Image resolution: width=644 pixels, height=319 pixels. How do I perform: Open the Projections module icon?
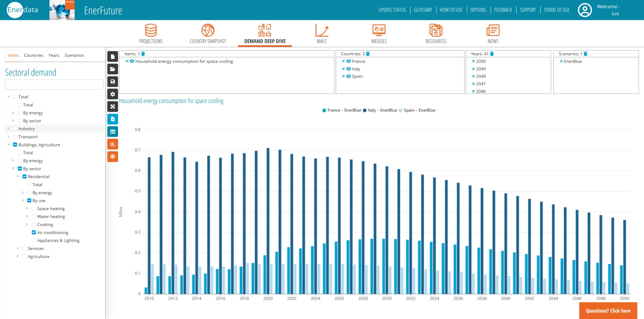click(x=151, y=30)
